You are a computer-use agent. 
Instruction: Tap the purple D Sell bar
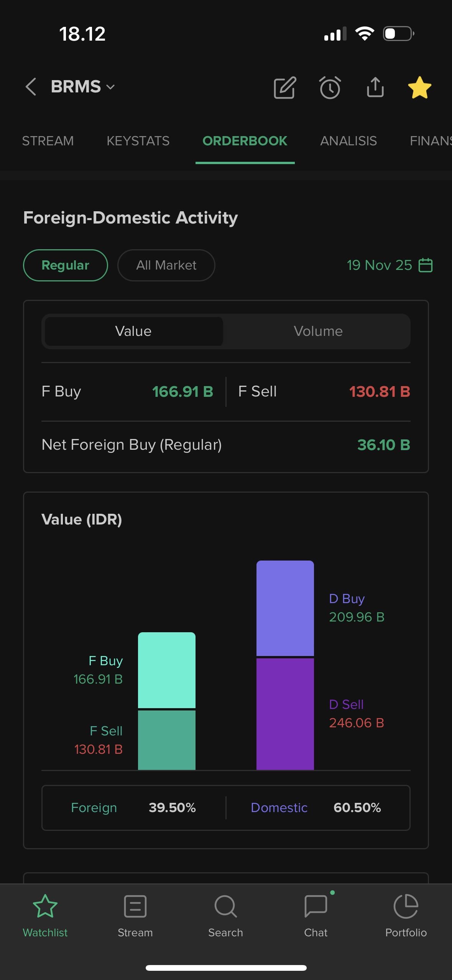(x=285, y=714)
